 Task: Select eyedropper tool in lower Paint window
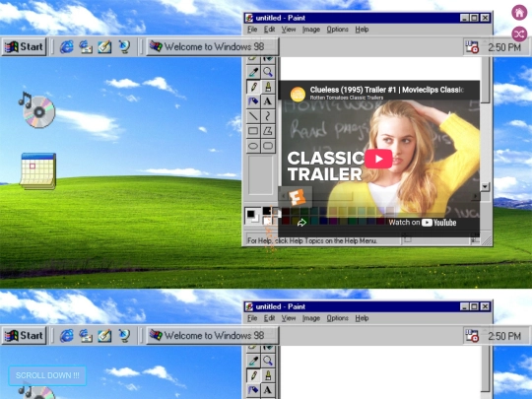point(253,361)
